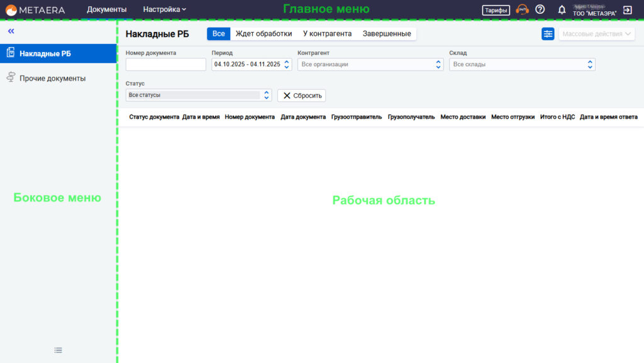
Task: Click the METAERA logo
Action: click(x=36, y=9)
